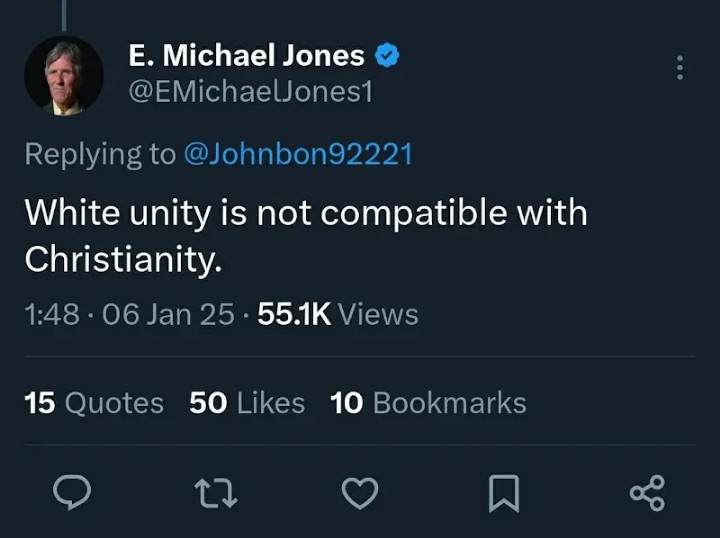
Task: Click the reply speech bubble icon
Action: pyautogui.click(x=71, y=492)
